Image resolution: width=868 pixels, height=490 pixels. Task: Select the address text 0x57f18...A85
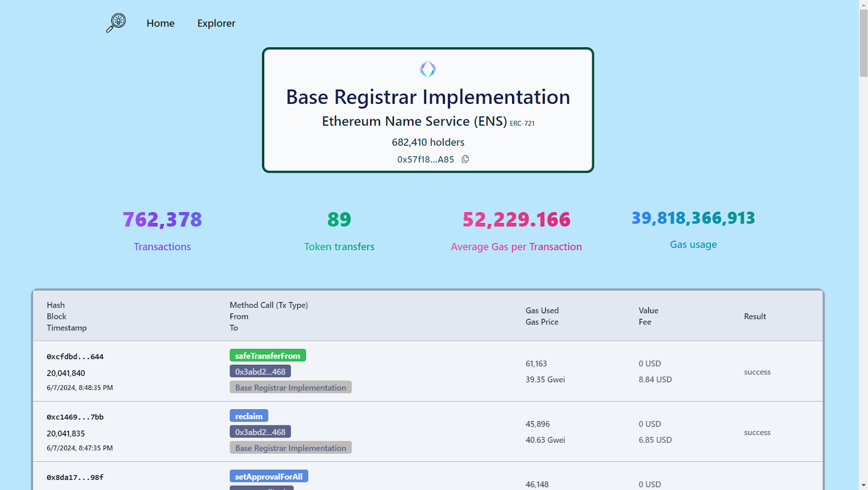pyautogui.click(x=426, y=160)
